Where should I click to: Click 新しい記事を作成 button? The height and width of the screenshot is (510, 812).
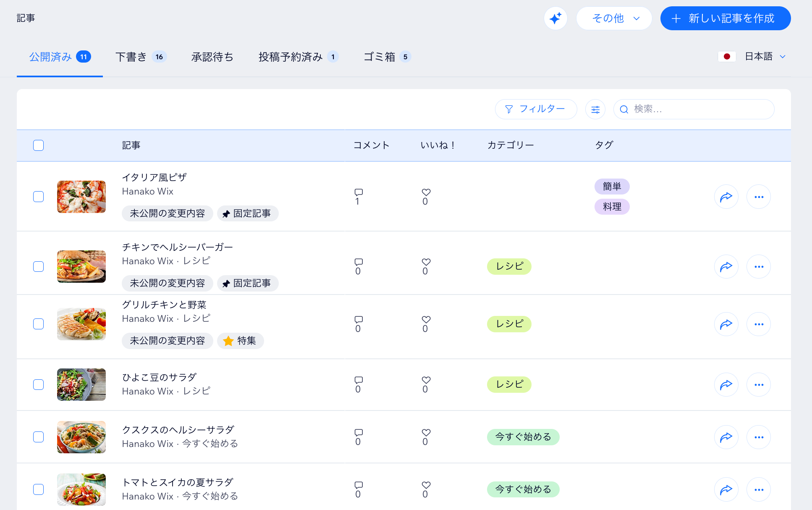pyautogui.click(x=725, y=18)
